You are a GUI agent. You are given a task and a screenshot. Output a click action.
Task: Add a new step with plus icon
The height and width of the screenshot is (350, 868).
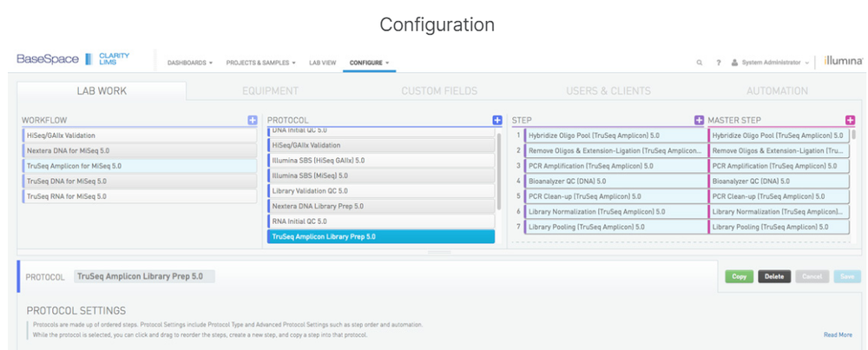click(x=699, y=120)
